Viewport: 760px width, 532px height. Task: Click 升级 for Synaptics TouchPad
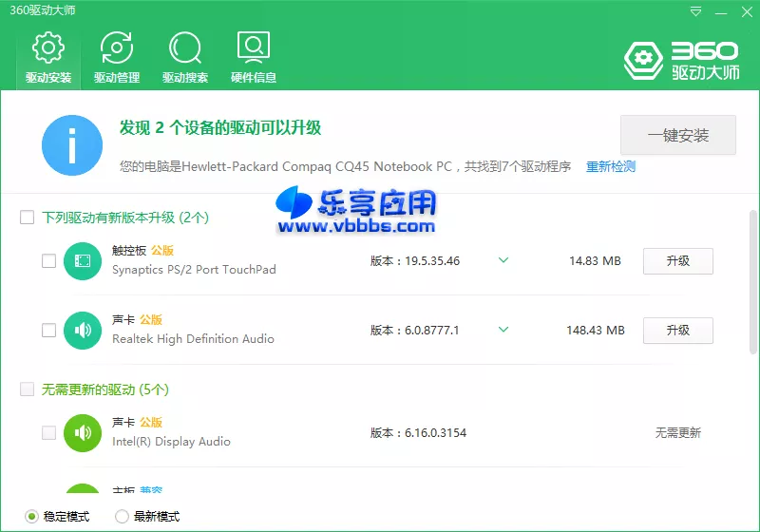pos(678,261)
